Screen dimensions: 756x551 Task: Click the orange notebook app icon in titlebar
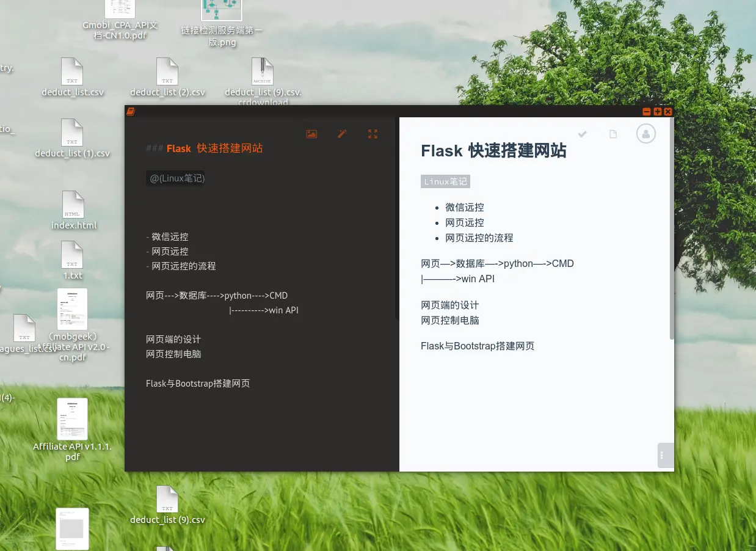[x=130, y=111]
